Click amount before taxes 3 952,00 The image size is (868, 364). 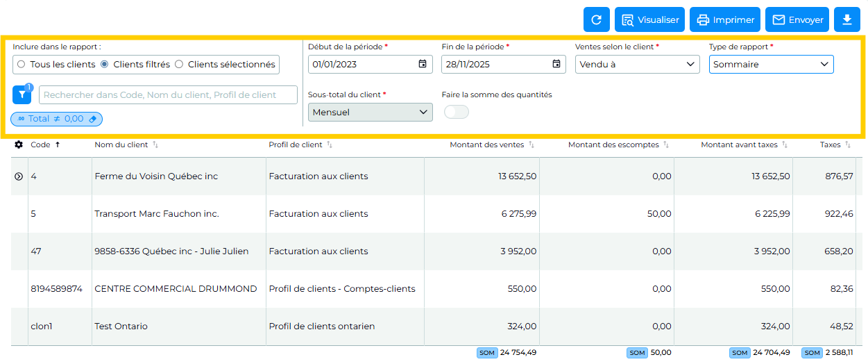point(772,251)
